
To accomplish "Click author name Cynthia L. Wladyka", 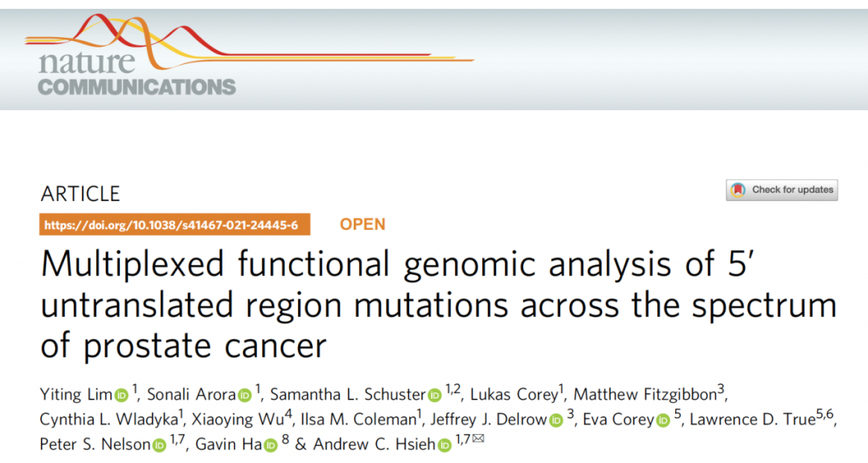I will point(108,420).
